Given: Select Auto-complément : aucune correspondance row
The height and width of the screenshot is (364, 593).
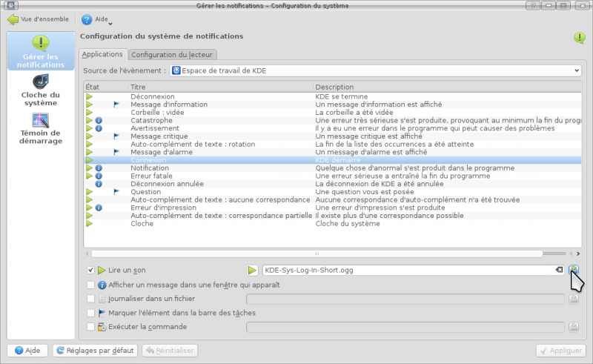Looking at the screenshot, I should click(x=332, y=199).
